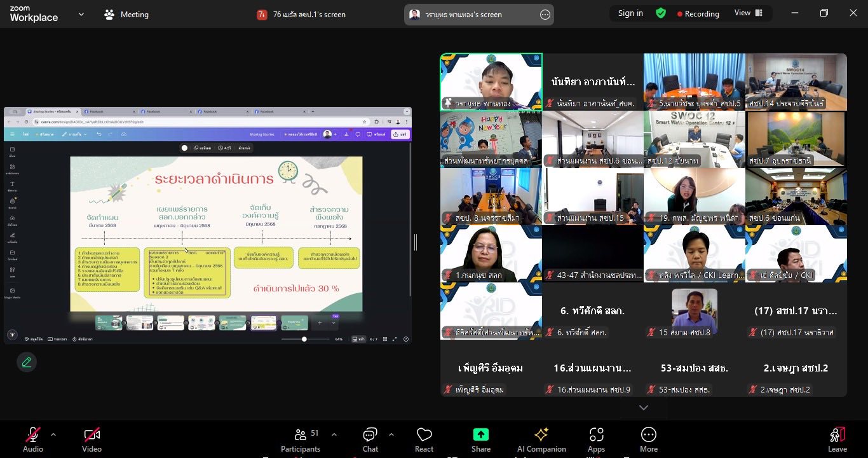Show next page of participant videos
Screen dimensions: 868x458
(x=643, y=408)
